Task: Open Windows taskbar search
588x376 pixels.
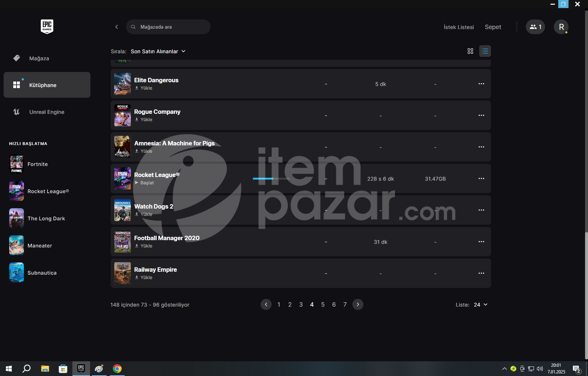Action: [26, 369]
